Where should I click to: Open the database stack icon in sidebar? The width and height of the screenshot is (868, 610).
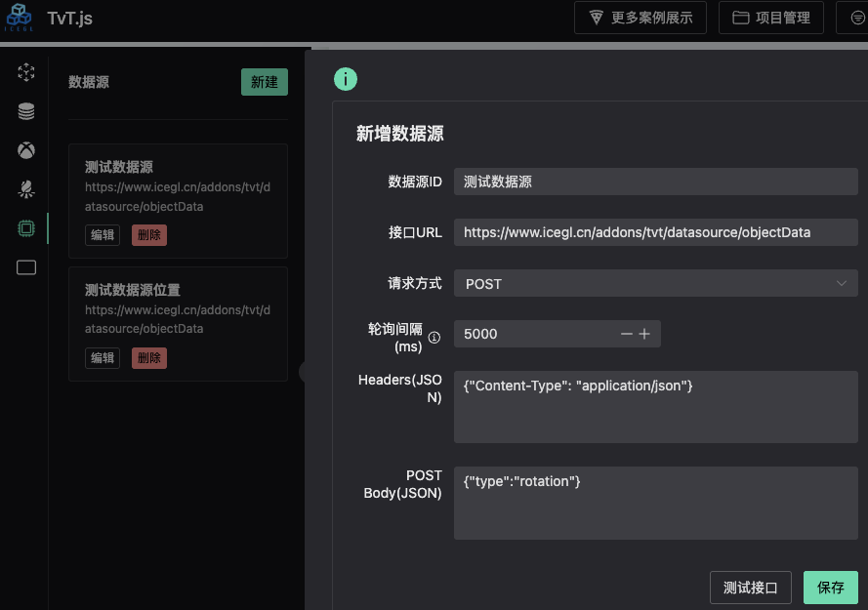tap(26, 111)
